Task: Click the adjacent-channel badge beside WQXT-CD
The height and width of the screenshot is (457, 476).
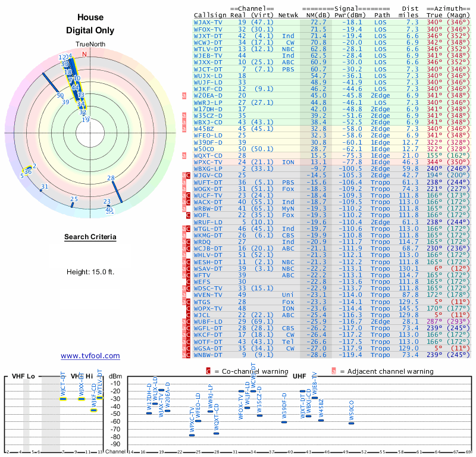Action: 184,156
